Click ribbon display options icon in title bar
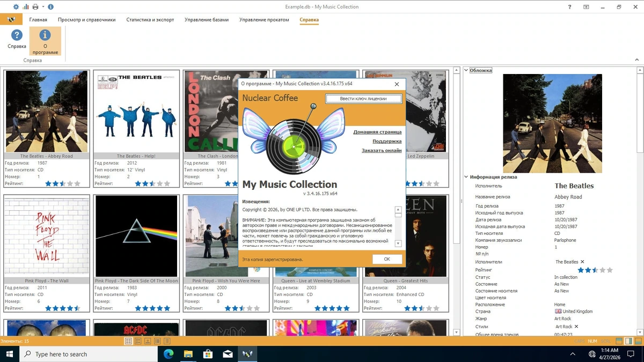 coord(587,7)
